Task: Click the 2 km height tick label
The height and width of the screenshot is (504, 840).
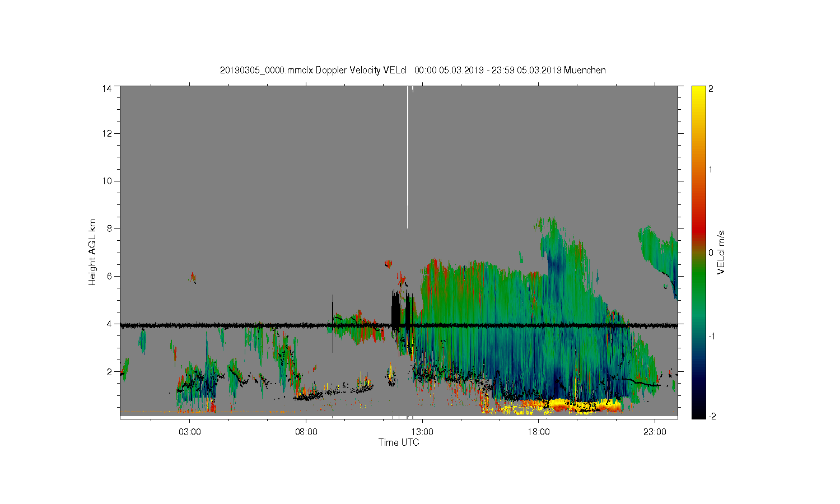Action: (x=109, y=371)
